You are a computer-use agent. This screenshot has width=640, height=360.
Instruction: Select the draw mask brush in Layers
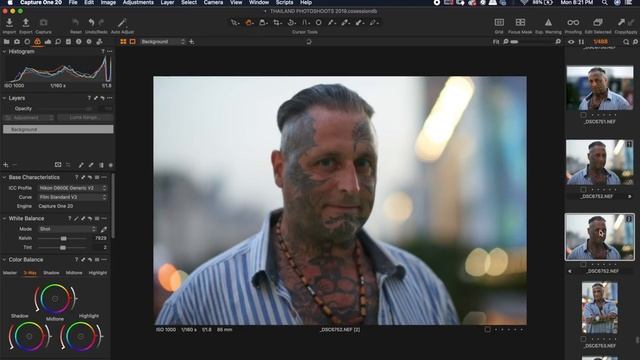[81, 165]
